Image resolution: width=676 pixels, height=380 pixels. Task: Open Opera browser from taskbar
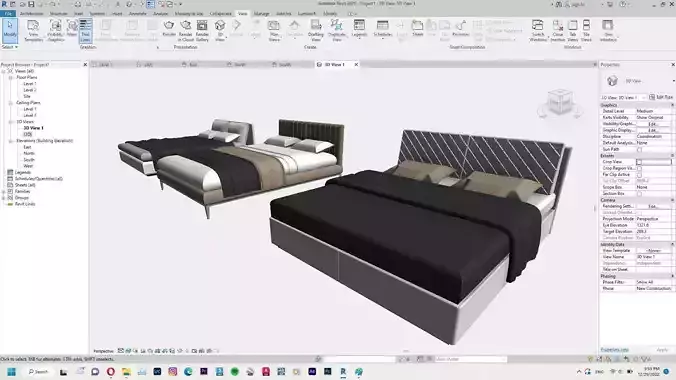coord(110,371)
